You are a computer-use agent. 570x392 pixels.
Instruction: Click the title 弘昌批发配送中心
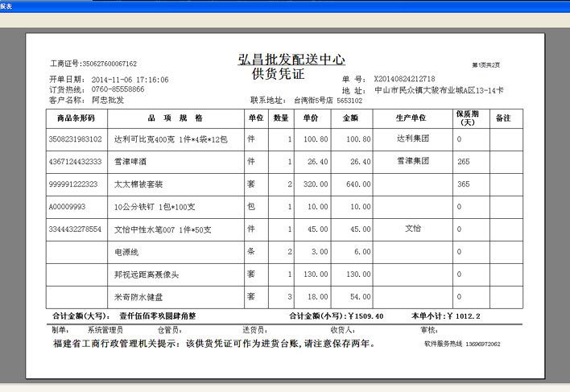coord(291,60)
